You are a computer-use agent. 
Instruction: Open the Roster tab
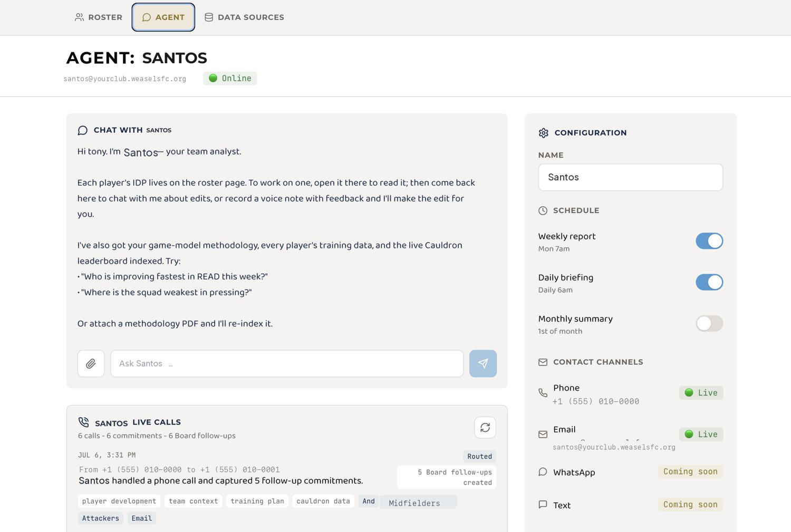pos(99,17)
